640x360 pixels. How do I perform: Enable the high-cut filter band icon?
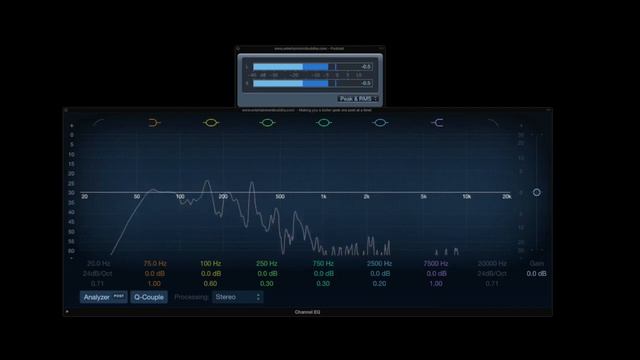(x=493, y=122)
